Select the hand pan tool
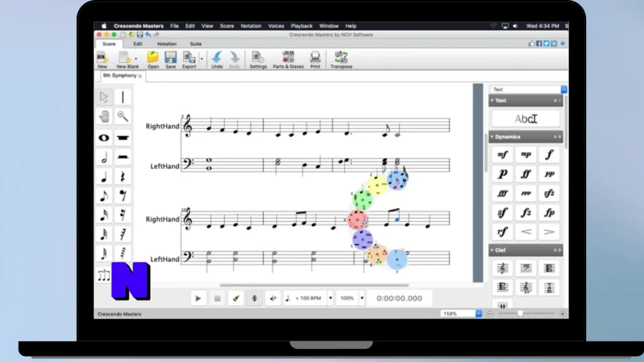 click(x=104, y=116)
